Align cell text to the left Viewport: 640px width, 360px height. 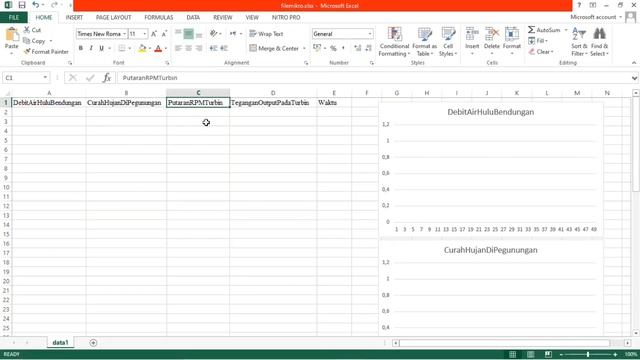point(178,48)
